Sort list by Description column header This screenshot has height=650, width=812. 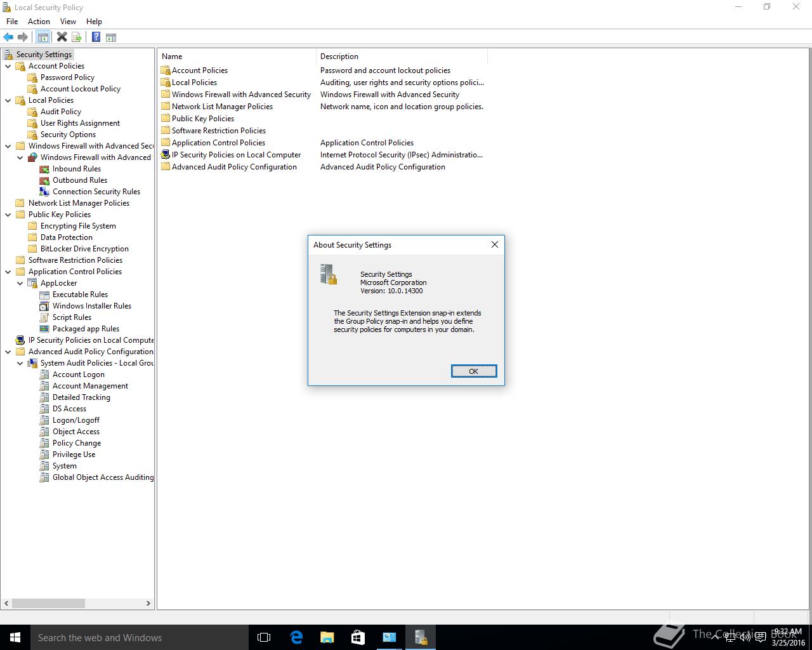[402, 56]
